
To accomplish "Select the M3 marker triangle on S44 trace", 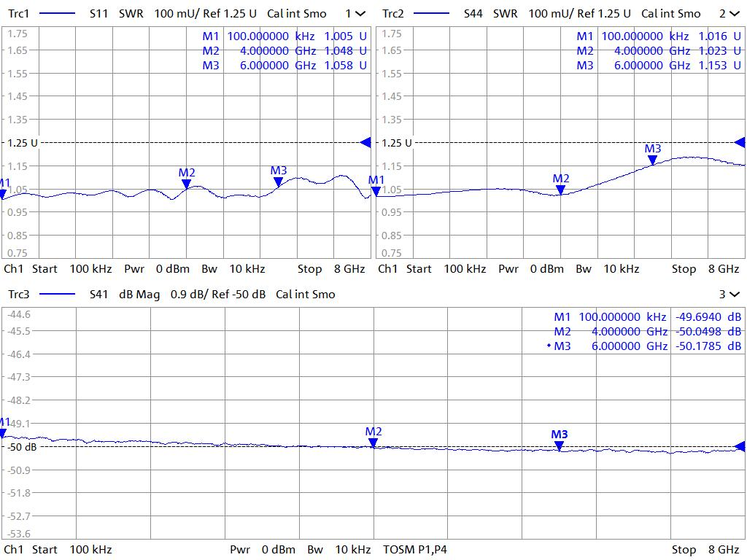I will [653, 160].
